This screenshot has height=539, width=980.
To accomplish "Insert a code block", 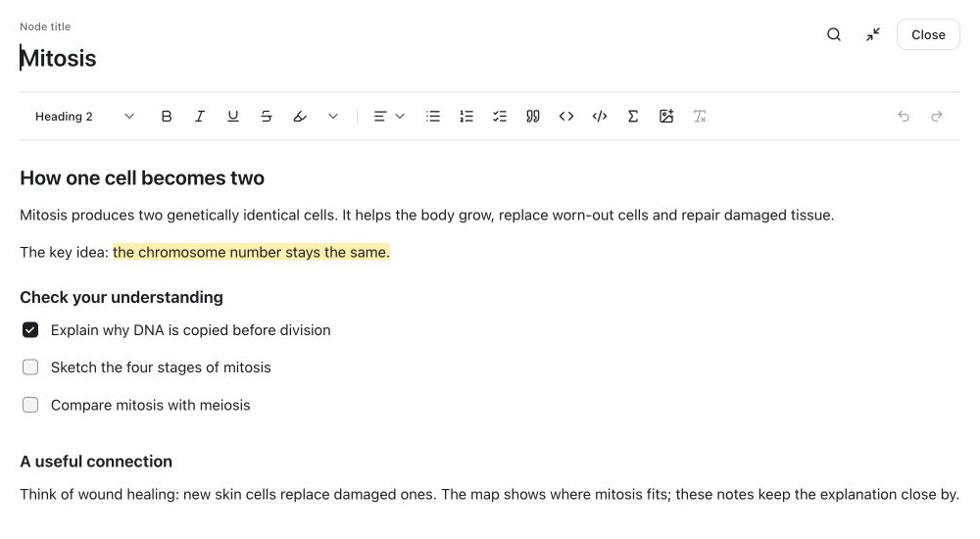I will tap(600, 117).
